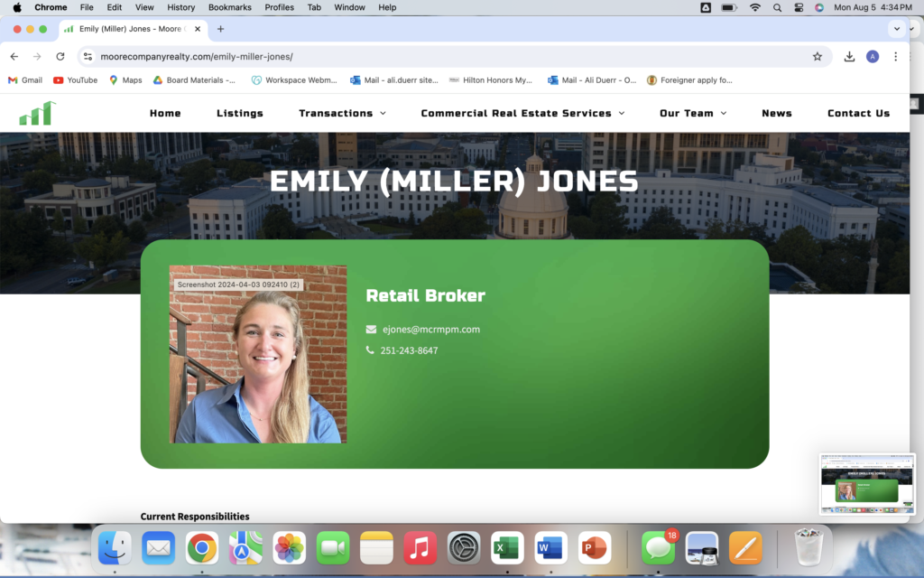Screen dimensions: 924x578
Task: Expand the Our Team dropdown
Action: coord(692,114)
